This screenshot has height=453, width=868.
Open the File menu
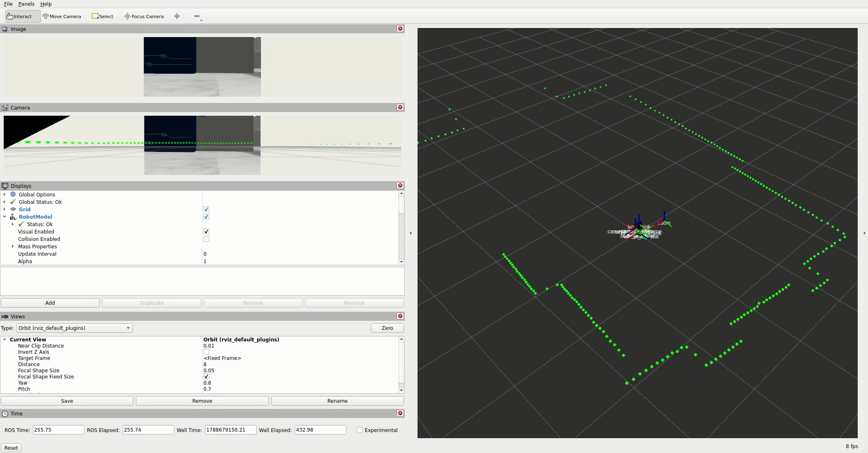8,4
